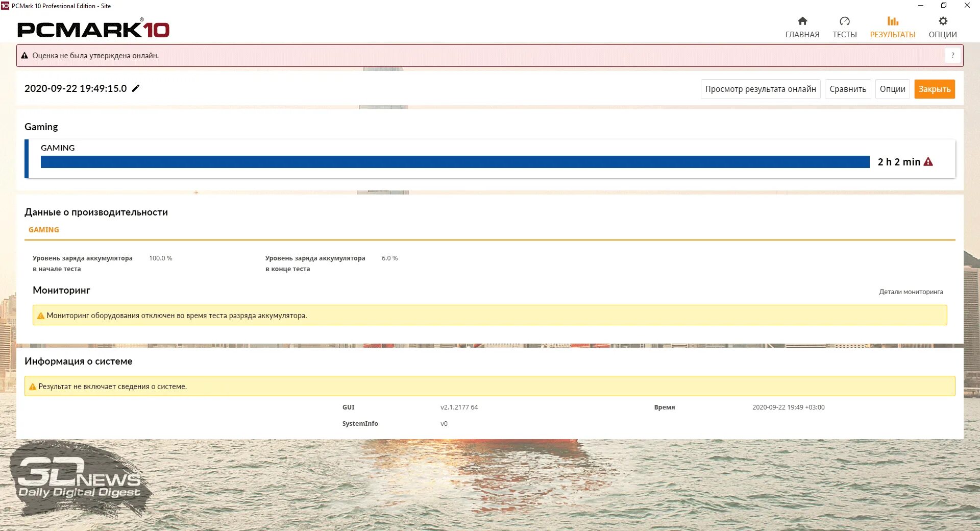
Task: Click the SystemInfo label
Action: click(360, 424)
